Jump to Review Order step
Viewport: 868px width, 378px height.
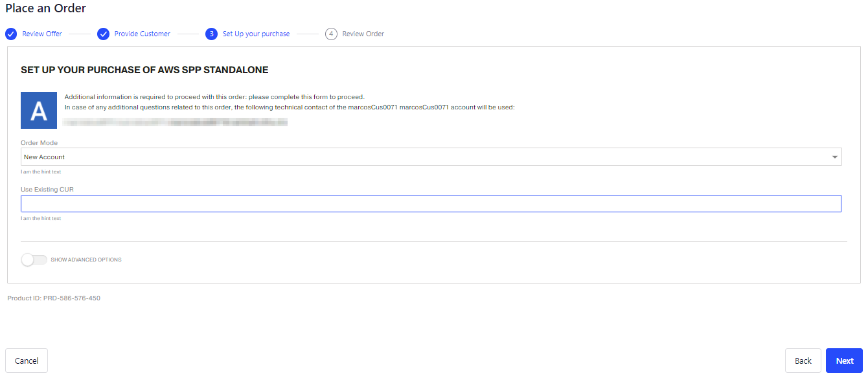pyautogui.click(x=363, y=34)
